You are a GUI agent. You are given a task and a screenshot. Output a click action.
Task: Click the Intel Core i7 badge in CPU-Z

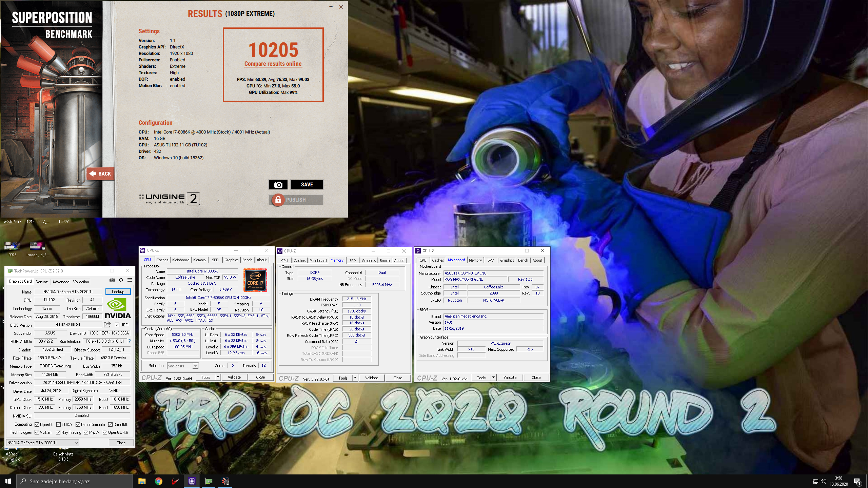(x=255, y=280)
